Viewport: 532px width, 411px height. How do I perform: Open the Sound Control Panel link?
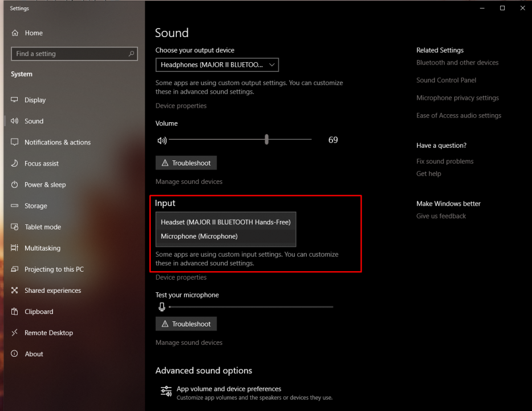point(446,80)
